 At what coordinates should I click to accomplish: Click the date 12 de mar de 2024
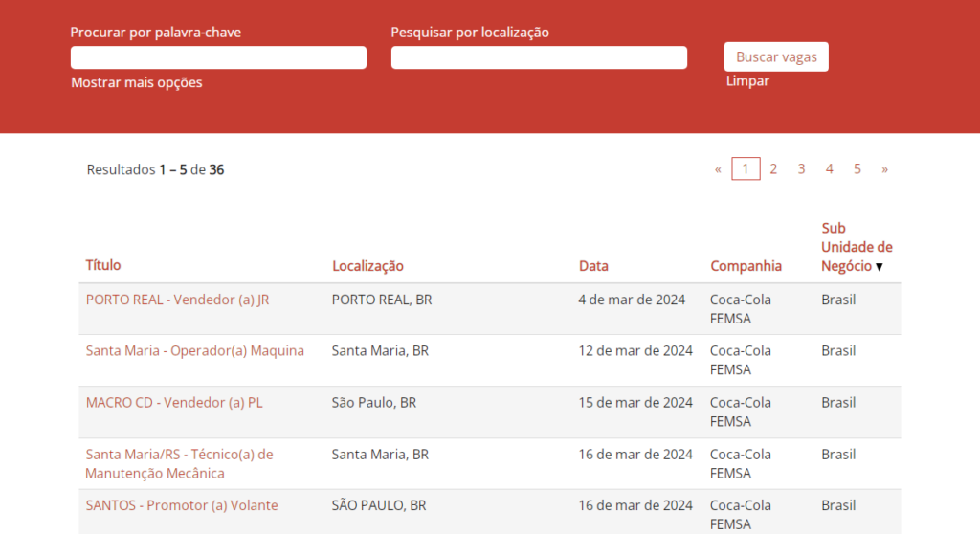pyautogui.click(x=635, y=351)
